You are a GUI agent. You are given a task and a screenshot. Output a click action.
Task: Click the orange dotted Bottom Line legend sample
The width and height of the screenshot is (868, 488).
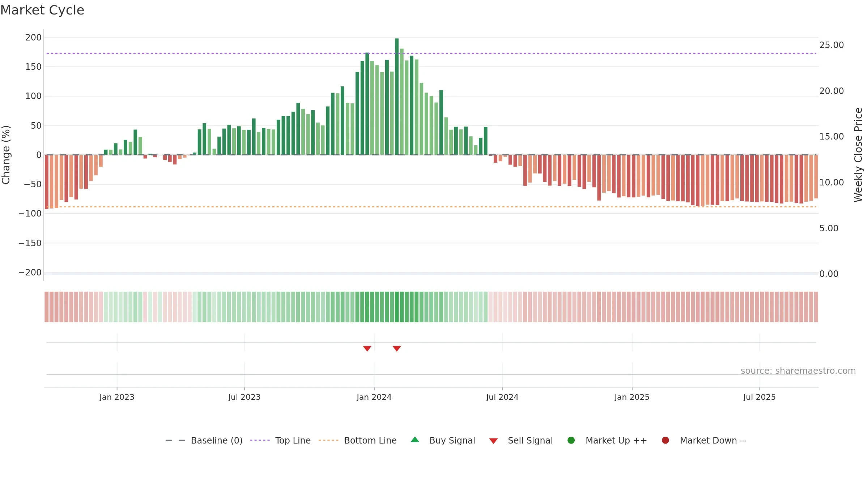[x=328, y=440]
